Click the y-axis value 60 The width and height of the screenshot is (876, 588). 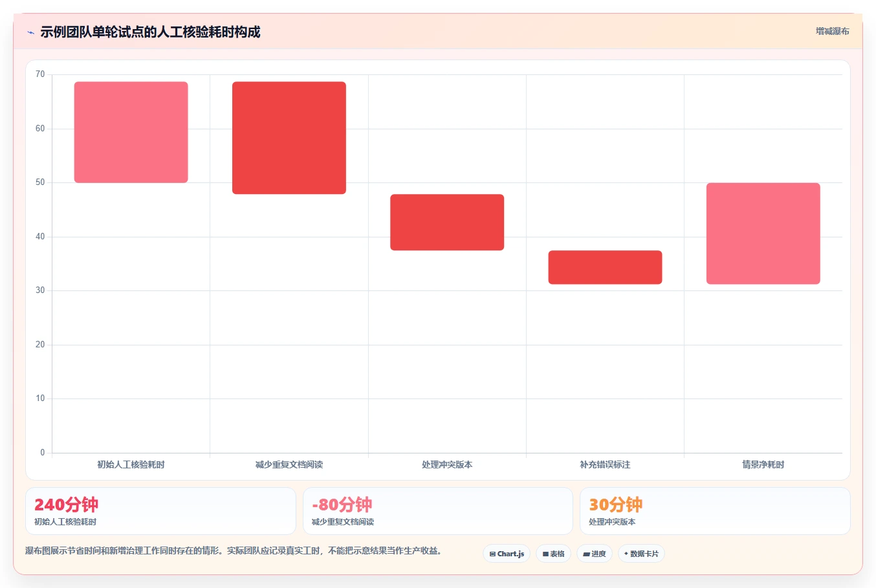coord(40,129)
